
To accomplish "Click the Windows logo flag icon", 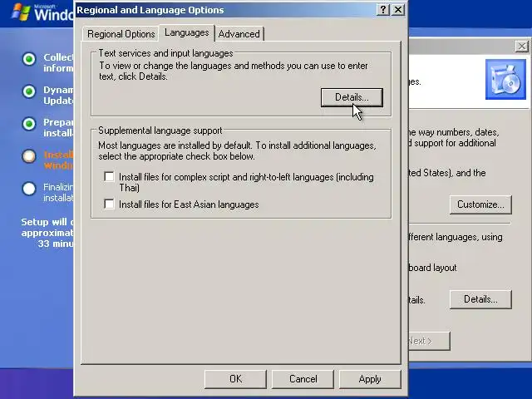I will [21, 12].
